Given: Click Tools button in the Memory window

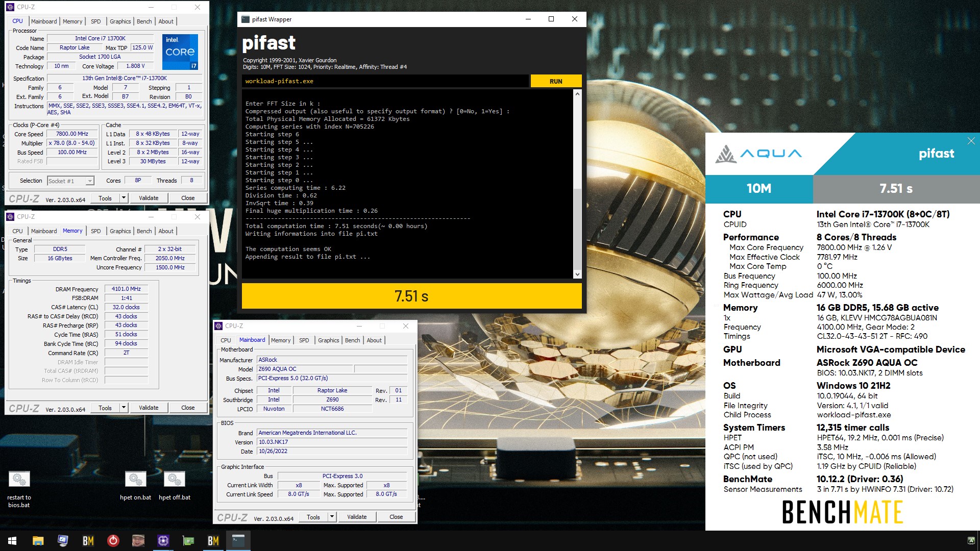Looking at the screenshot, I should (x=105, y=408).
